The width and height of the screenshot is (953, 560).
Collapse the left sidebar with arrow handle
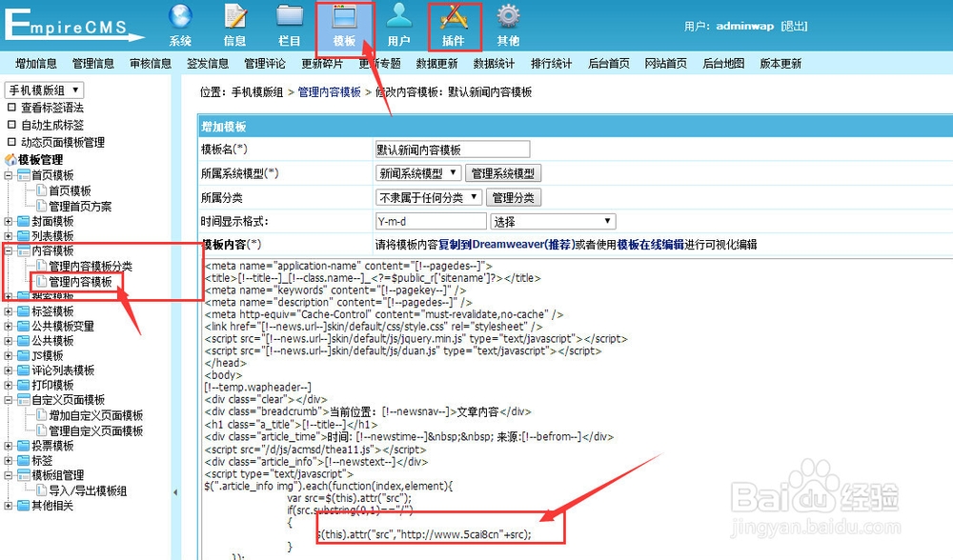click(x=175, y=492)
